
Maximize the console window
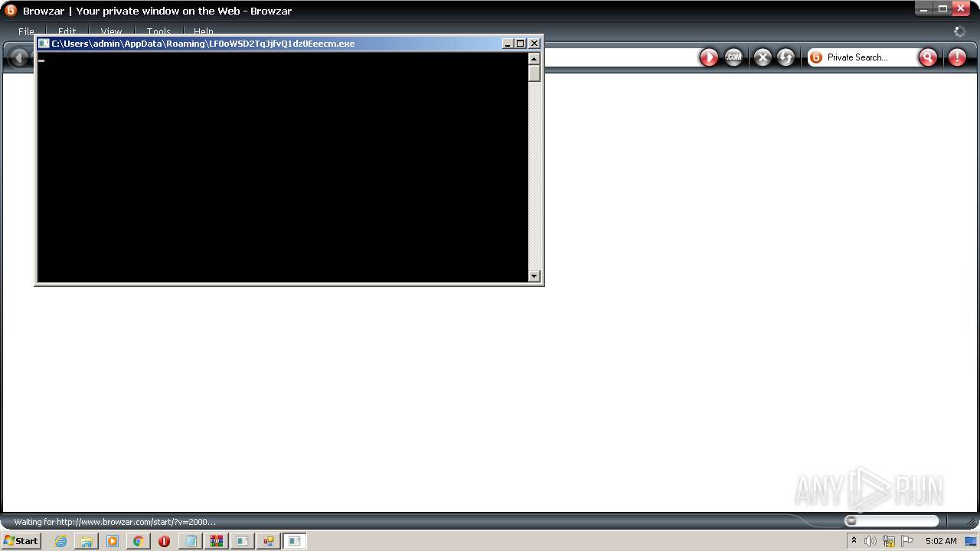(521, 44)
